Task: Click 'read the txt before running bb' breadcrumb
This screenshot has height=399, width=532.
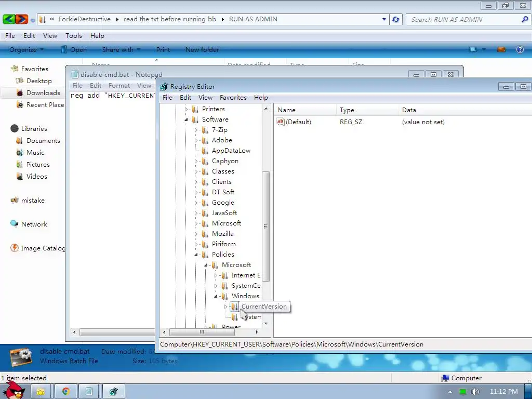Action: click(170, 19)
